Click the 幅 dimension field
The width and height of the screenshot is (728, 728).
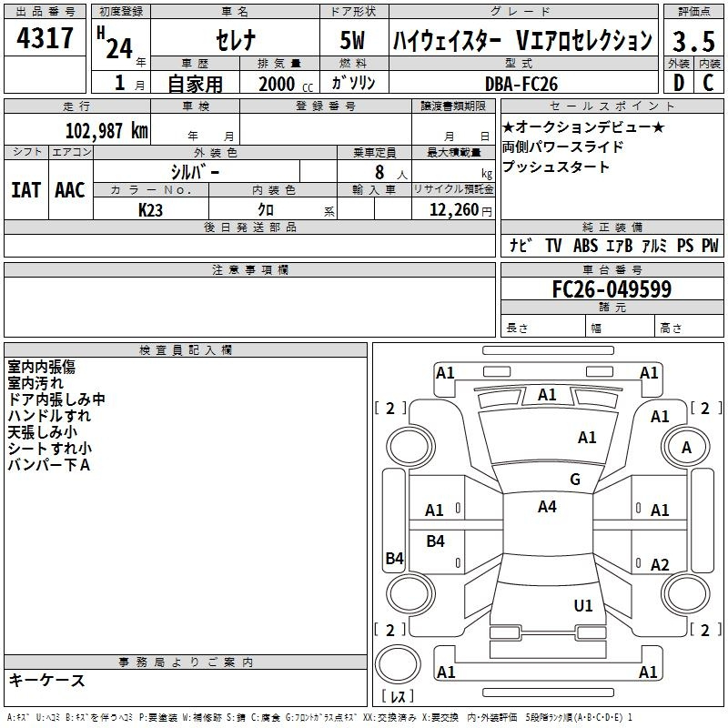[x=621, y=328]
